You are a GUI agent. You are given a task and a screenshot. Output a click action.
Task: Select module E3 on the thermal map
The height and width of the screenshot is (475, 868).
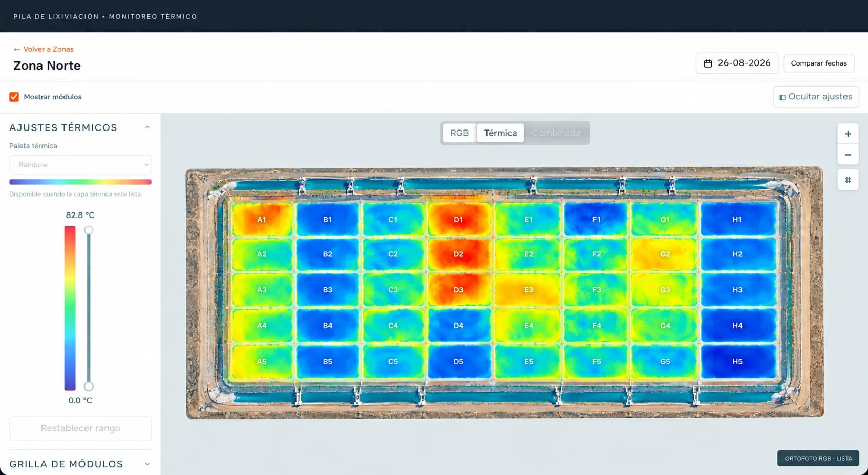(528, 290)
